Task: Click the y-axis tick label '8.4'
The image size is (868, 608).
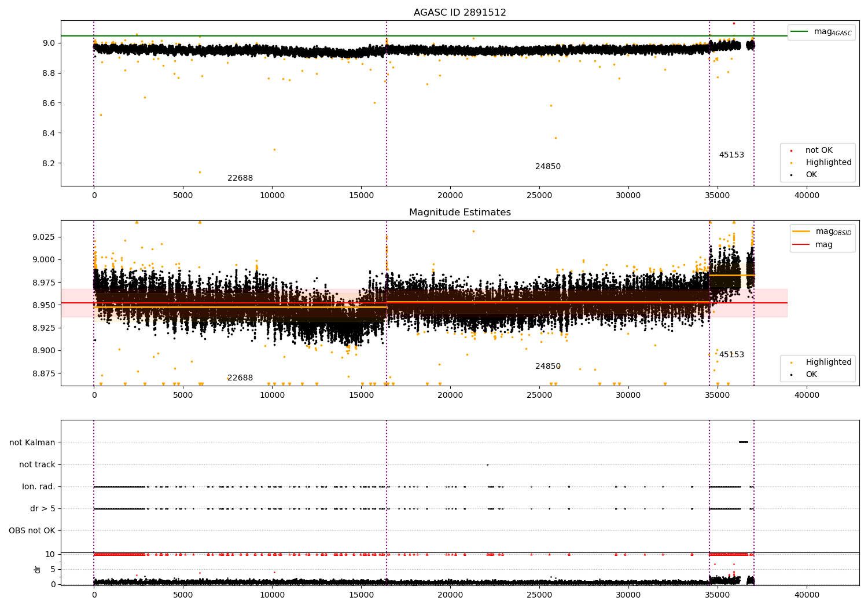Action: pos(49,133)
